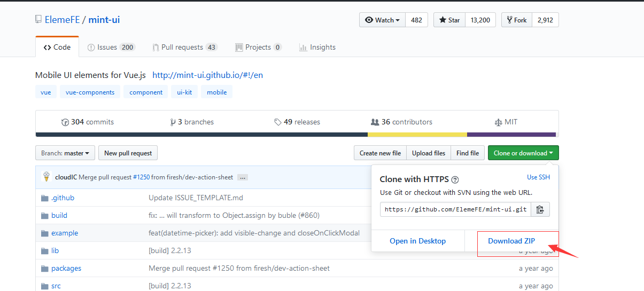Copy clone URL with clipboard icon
Screen dimensions: 644x291
click(x=540, y=209)
